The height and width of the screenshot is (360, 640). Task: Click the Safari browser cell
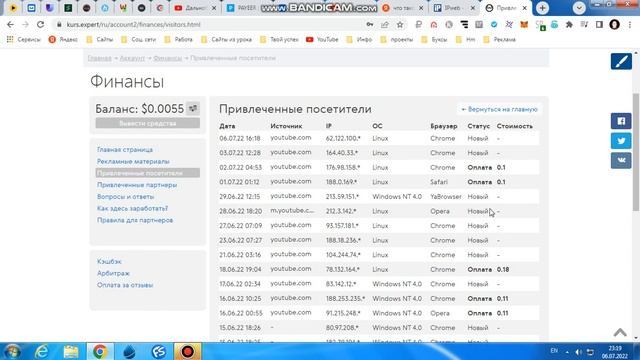pyautogui.click(x=439, y=182)
